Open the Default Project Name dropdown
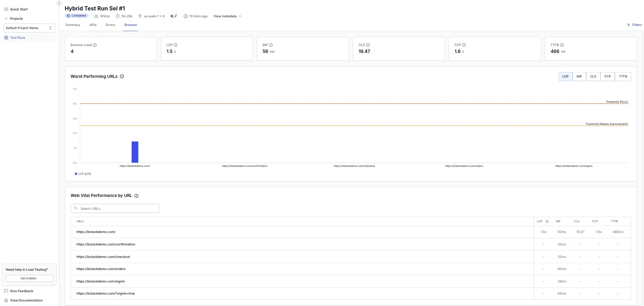The image size is (644, 306). point(29,28)
